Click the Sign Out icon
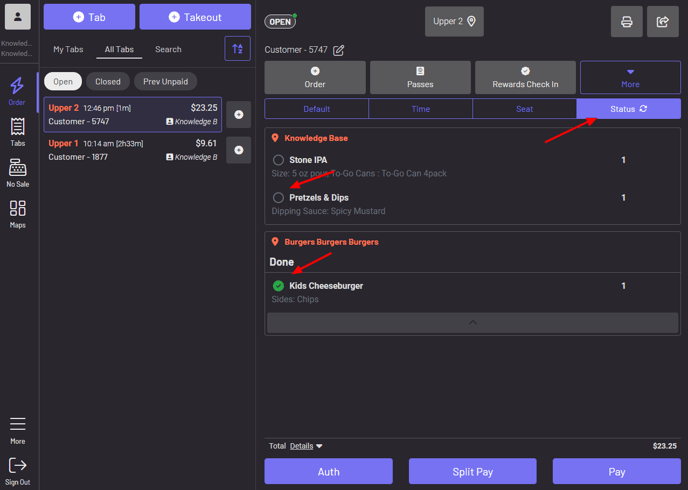Image resolution: width=688 pixels, height=490 pixels. click(x=17, y=469)
